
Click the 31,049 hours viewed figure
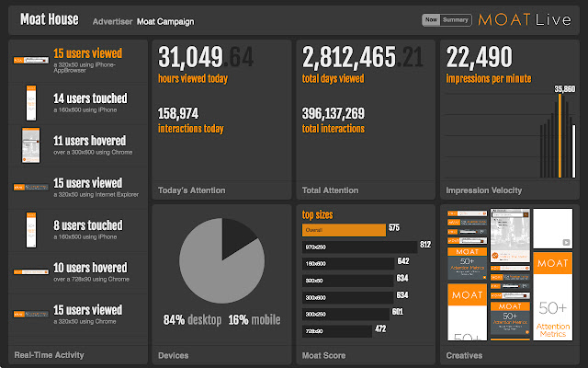206,57
